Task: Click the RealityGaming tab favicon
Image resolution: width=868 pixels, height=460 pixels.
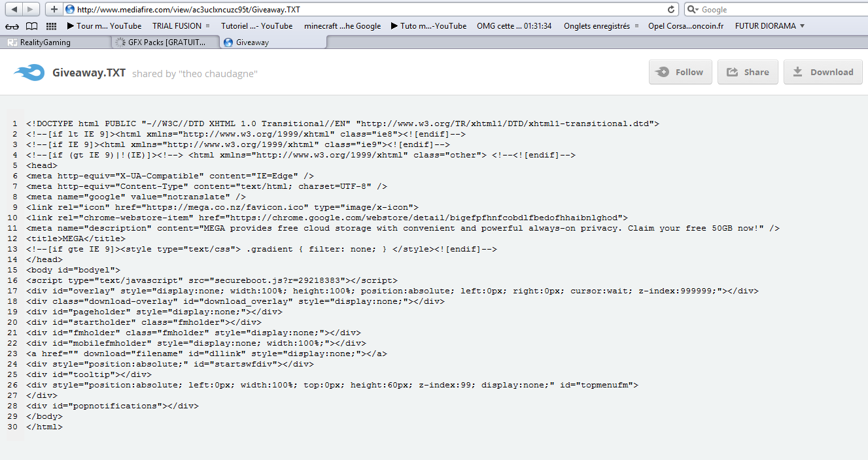Action: [x=12, y=42]
